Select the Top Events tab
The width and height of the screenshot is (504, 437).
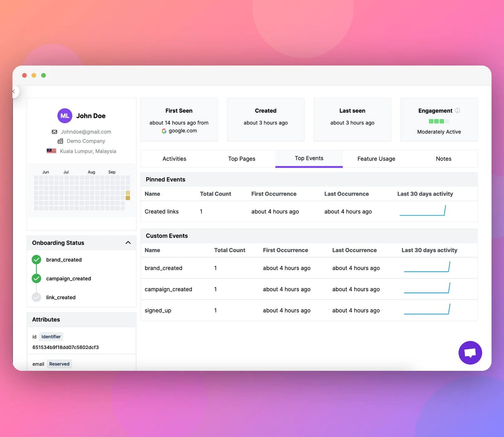coord(309,158)
